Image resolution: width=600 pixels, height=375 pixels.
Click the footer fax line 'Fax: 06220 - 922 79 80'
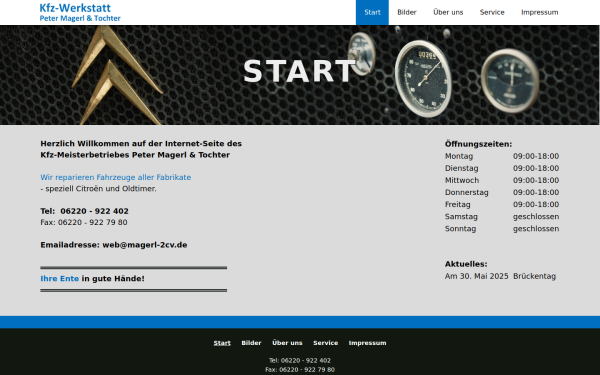click(300, 370)
